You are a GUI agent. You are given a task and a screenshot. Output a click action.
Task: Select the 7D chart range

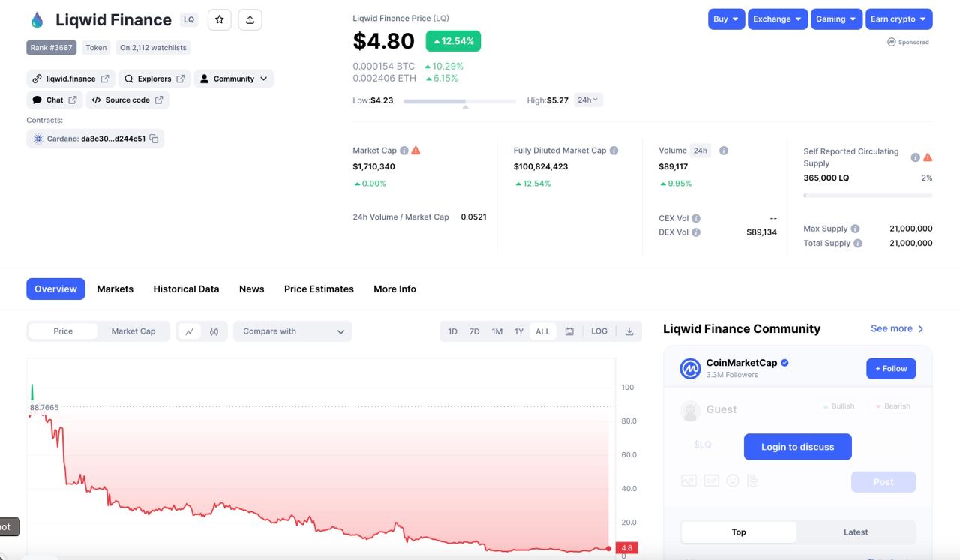(474, 331)
